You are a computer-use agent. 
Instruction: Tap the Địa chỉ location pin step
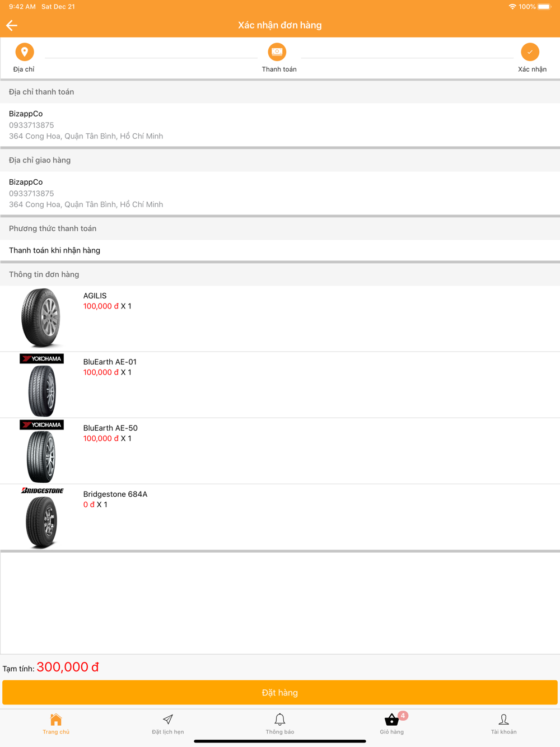(x=24, y=52)
